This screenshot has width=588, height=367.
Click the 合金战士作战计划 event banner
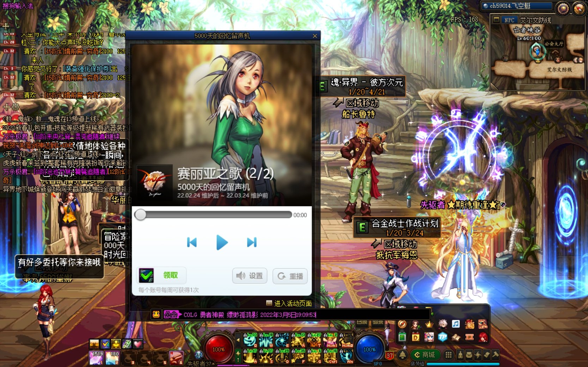[x=397, y=227]
